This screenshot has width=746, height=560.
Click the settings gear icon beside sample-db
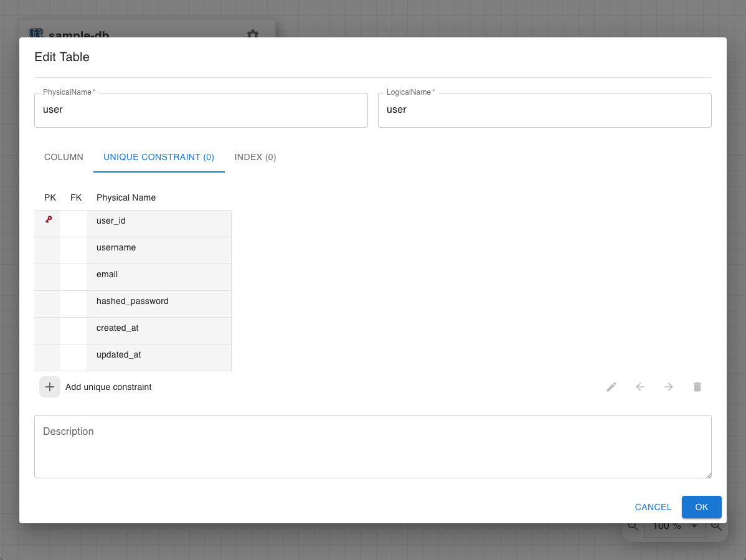(x=253, y=33)
